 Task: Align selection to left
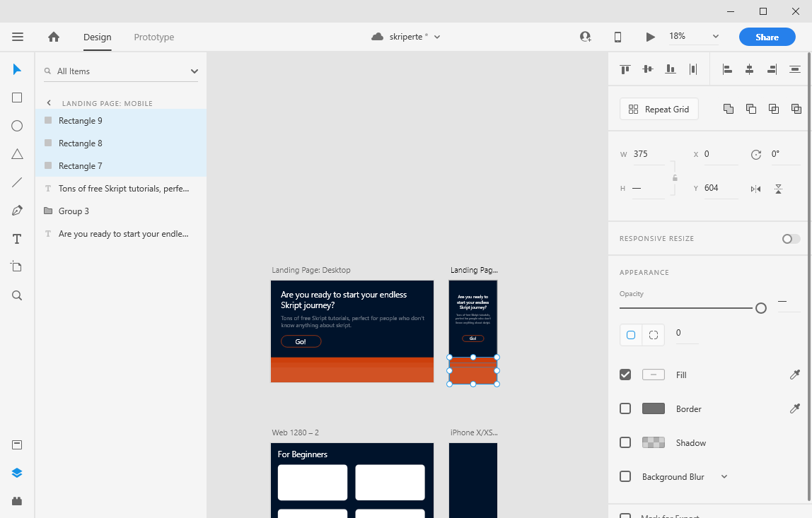(727, 69)
